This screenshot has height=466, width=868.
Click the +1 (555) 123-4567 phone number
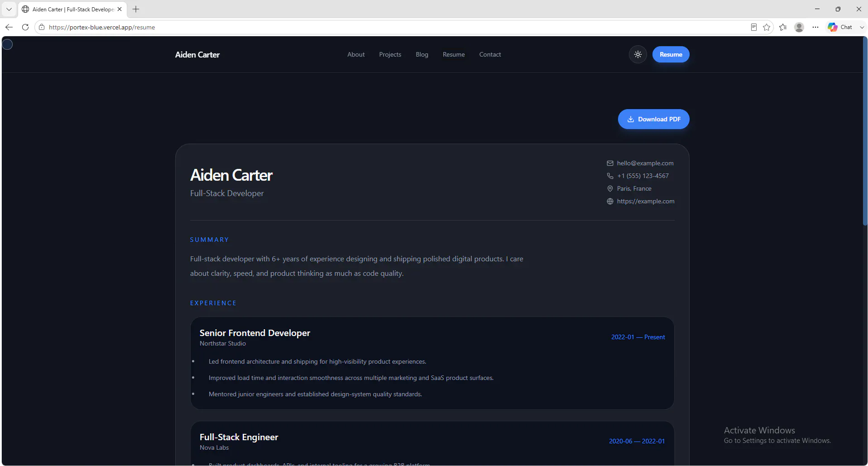coord(643,176)
